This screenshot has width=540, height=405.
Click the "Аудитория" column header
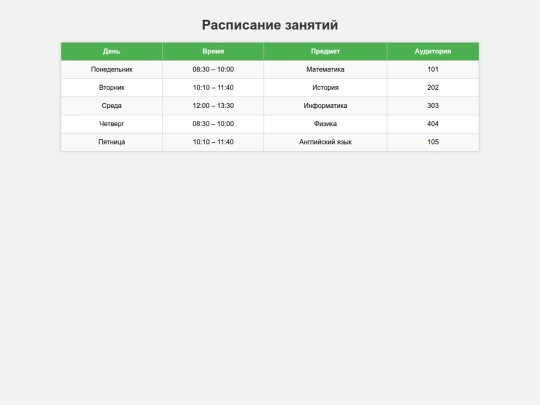[x=433, y=51]
